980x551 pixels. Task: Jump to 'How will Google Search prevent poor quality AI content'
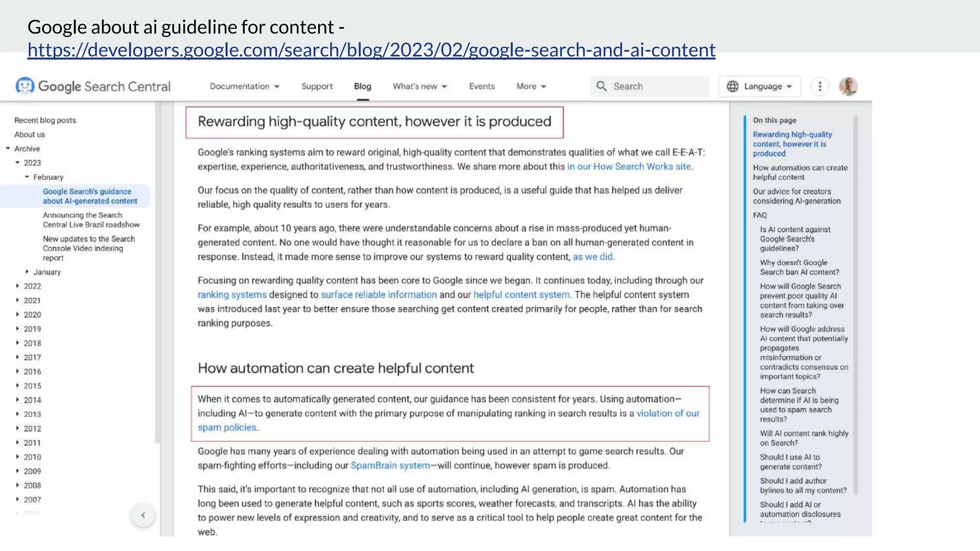802,300
